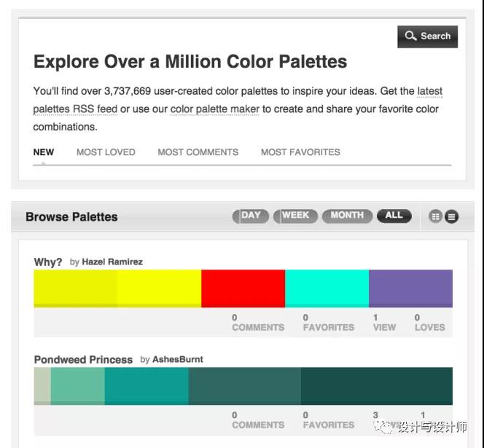This screenshot has height=448, width=484.
Task: Click the Search button
Action: click(x=427, y=36)
